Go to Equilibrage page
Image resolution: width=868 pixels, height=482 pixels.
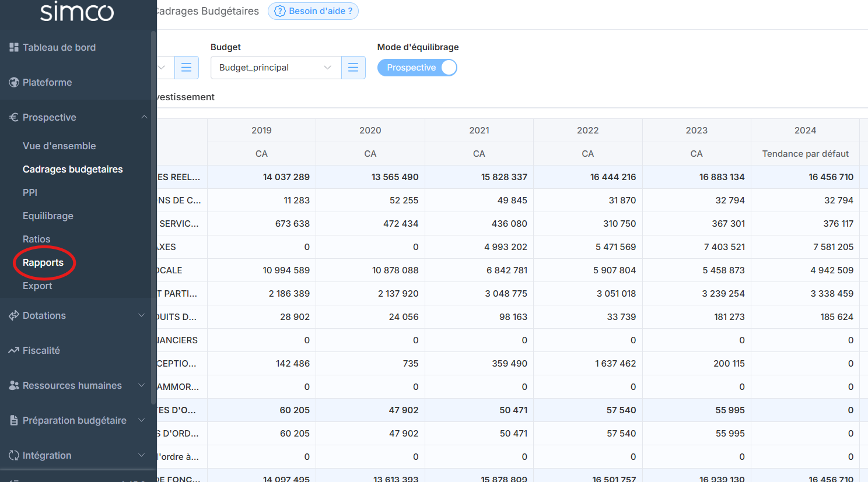click(48, 216)
